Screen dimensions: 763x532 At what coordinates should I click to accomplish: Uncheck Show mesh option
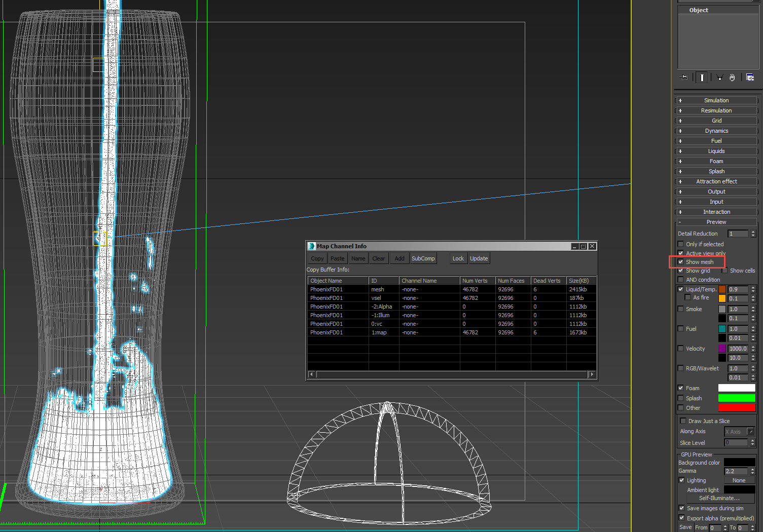pos(681,262)
